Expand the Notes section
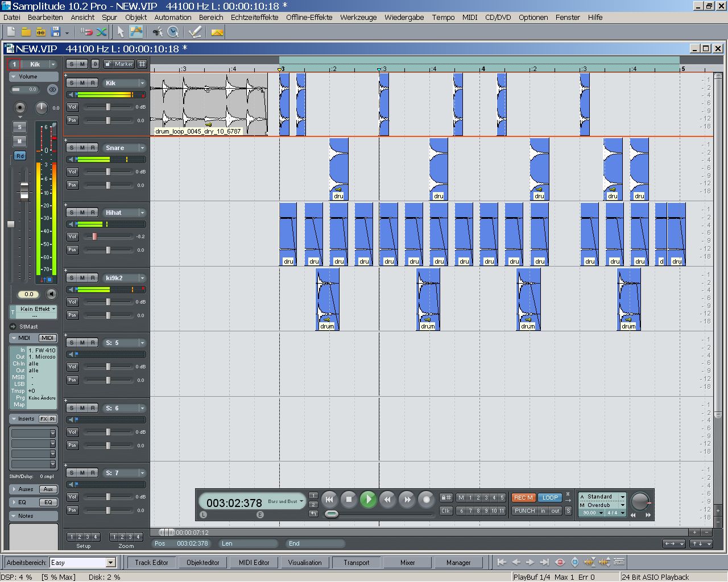The width and height of the screenshot is (728, 582). tap(14, 516)
